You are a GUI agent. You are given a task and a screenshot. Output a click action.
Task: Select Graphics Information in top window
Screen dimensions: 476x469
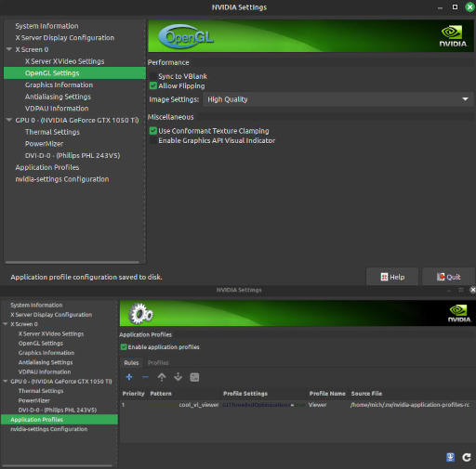point(59,85)
